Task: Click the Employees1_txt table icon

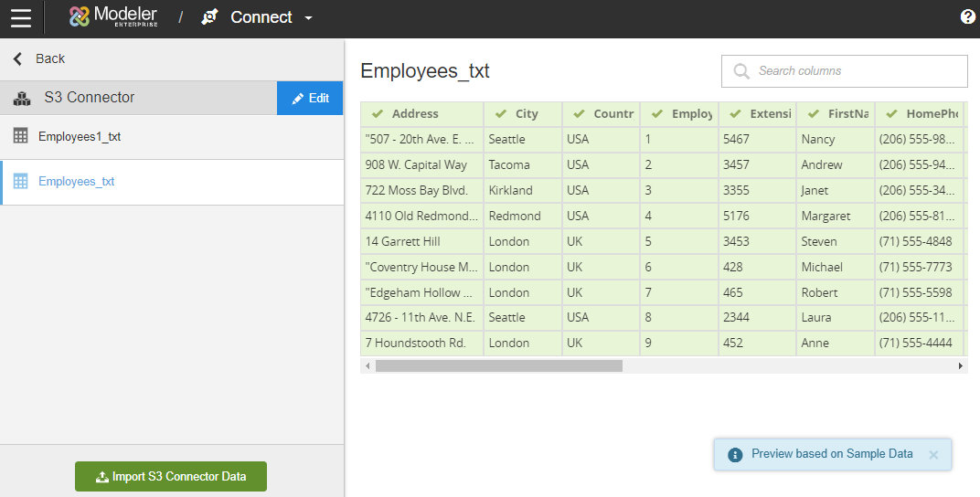Action: point(20,136)
